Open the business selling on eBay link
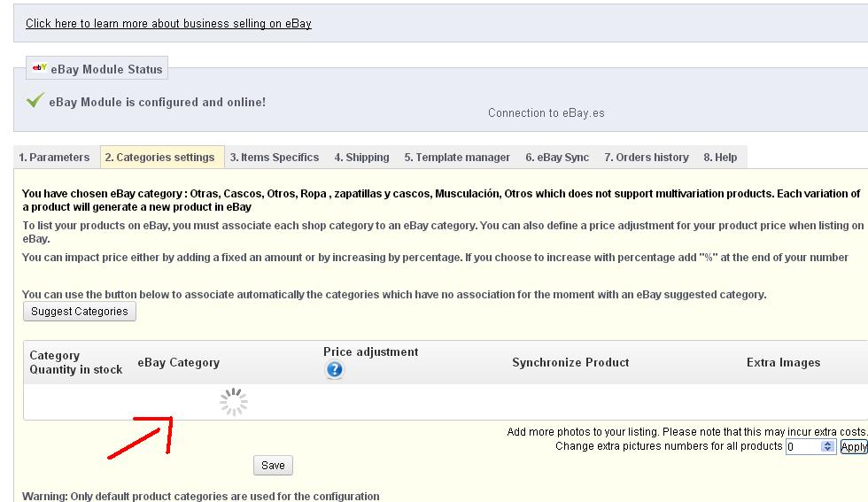This screenshot has height=502, width=868. click(168, 23)
